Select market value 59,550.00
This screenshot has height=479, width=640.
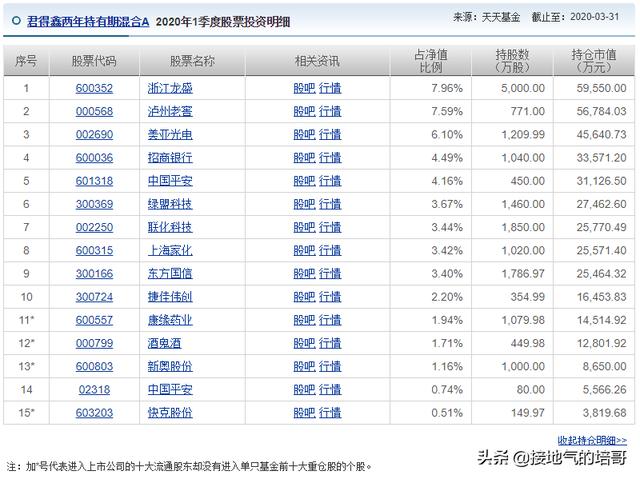point(601,88)
